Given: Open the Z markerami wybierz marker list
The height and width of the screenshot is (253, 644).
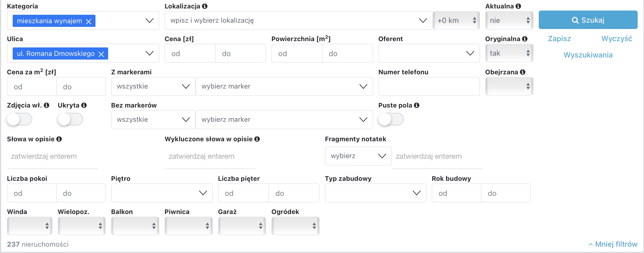Looking at the screenshot, I should point(284,86).
